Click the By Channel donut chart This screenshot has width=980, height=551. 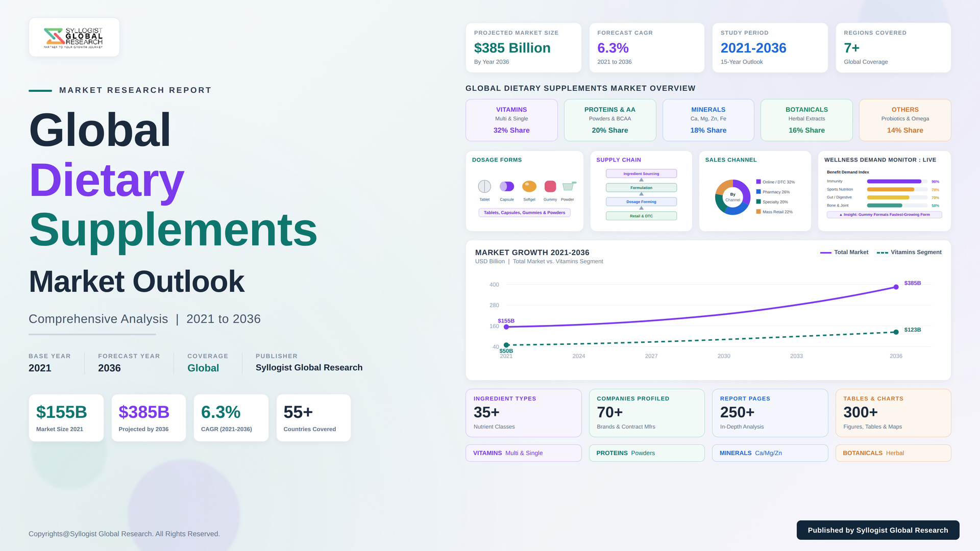[x=732, y=197]
